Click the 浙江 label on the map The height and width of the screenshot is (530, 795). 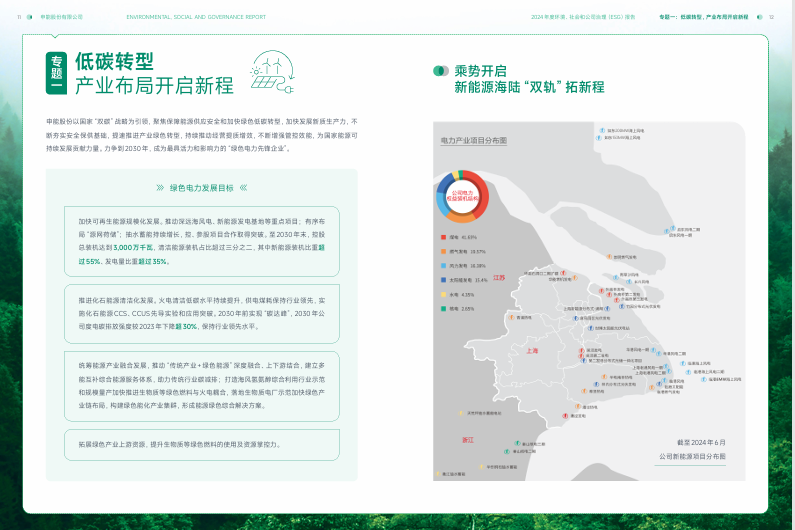coord(468,439)
